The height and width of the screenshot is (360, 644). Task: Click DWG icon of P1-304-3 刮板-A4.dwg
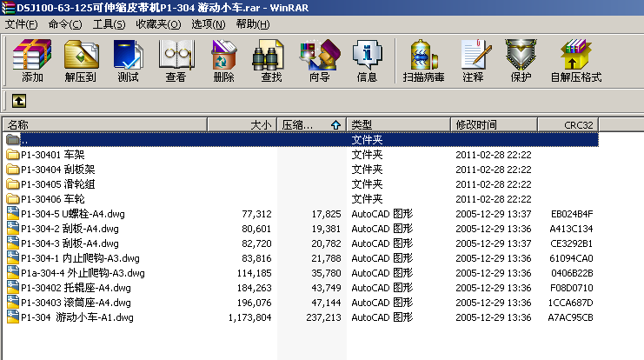[13, 243]
